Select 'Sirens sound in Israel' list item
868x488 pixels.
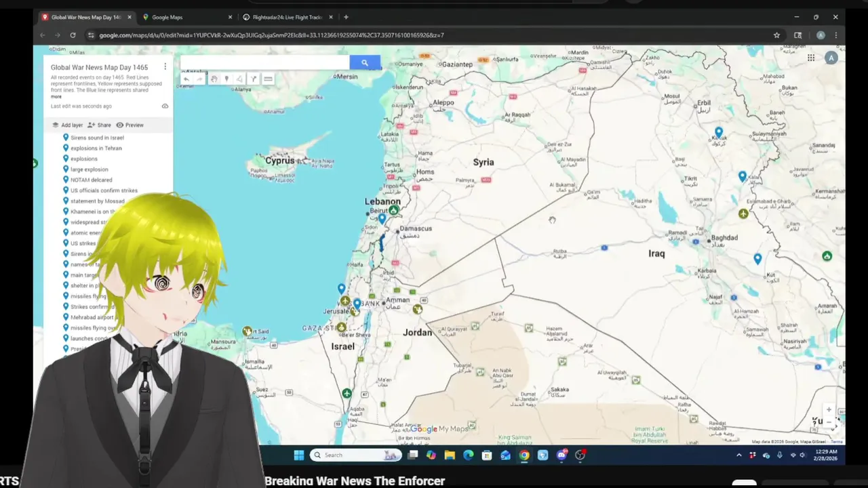97,138
